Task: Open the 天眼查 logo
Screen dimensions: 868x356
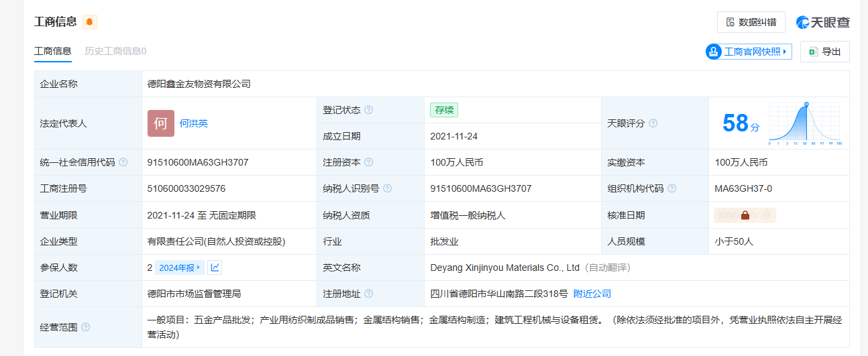Action: (x=823, y=22)
